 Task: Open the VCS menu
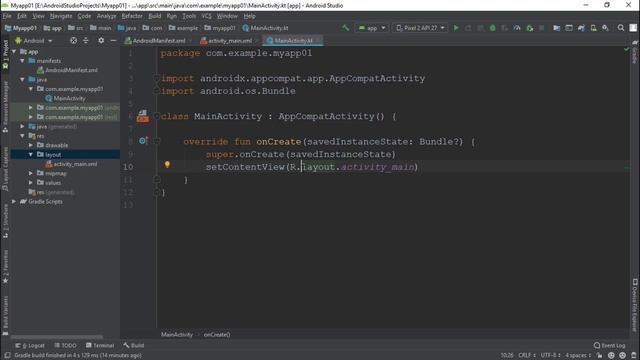tap(207, 16)
